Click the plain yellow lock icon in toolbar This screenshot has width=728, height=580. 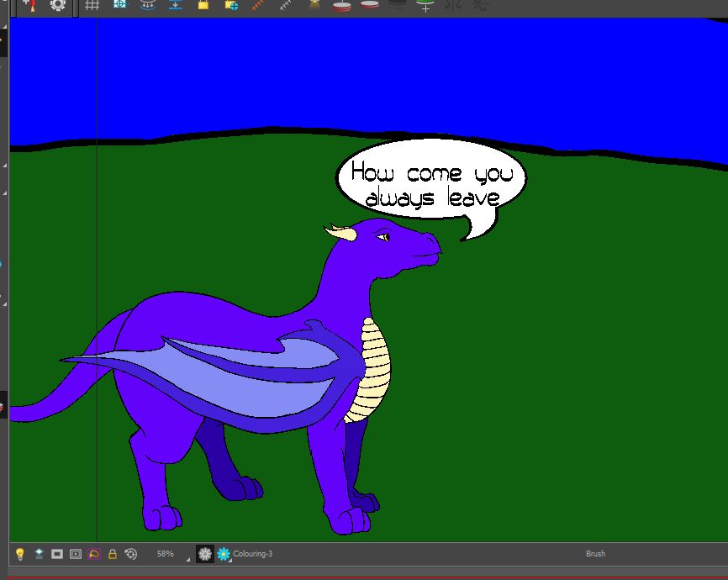click(x=203, y=5)
